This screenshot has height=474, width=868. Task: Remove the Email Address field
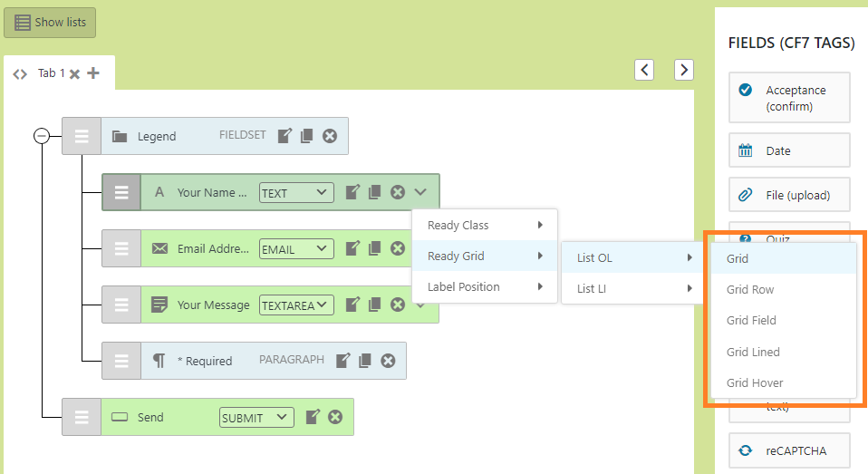click(x=397, y=248)
